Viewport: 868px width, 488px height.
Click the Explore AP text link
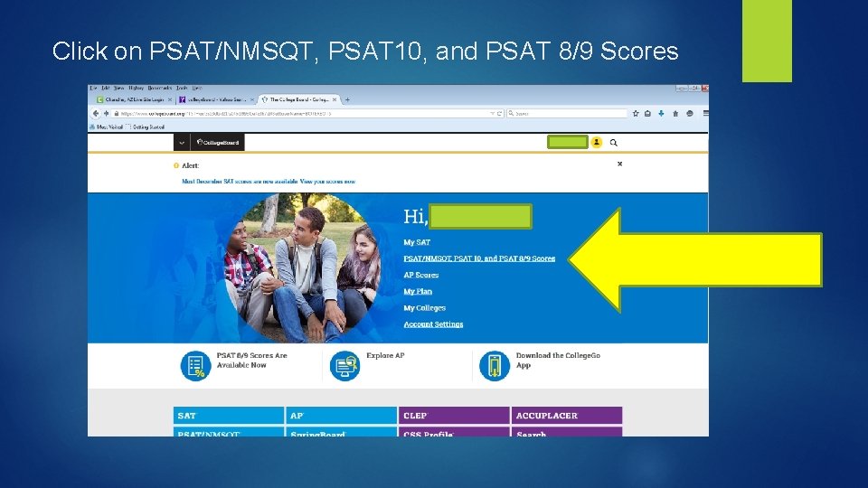[x=385, y=356]
